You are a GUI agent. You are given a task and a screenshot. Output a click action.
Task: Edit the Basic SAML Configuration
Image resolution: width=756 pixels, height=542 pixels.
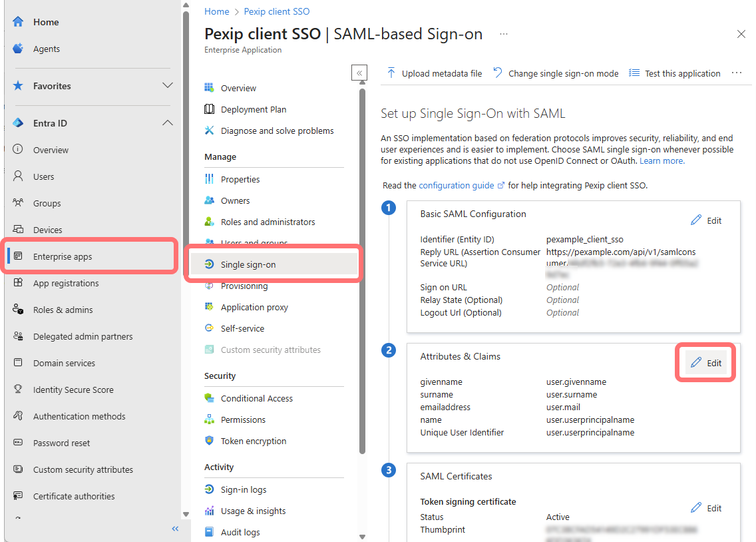[x=706, y=220]
